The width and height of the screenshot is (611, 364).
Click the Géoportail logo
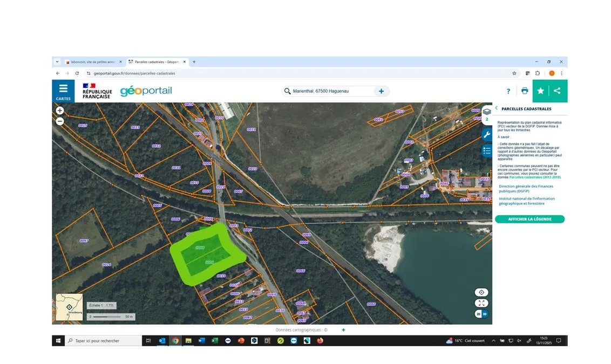pos(146,91)
